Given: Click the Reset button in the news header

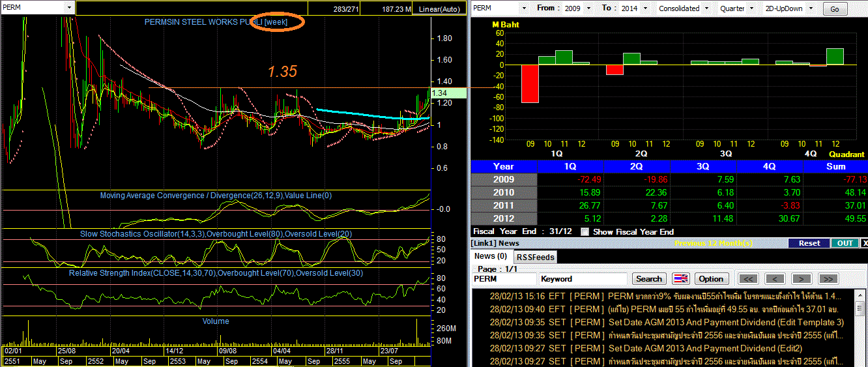Looking at the screenshot, I should 809,243.
